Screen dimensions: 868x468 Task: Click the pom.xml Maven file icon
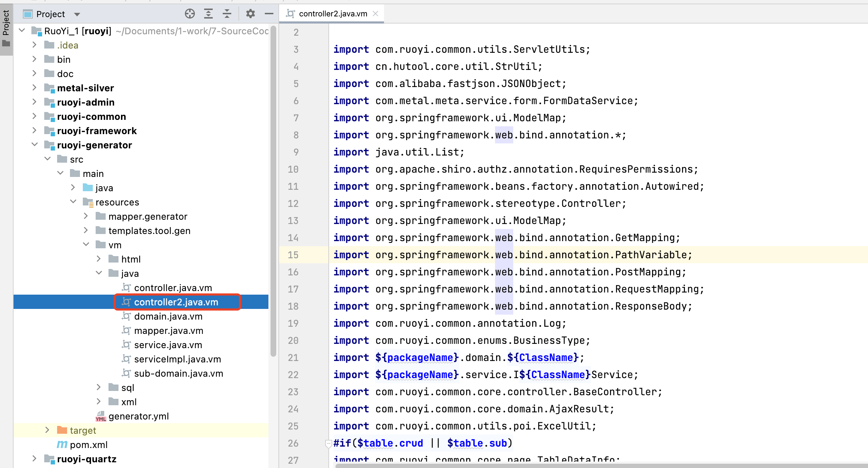[62, 444]
